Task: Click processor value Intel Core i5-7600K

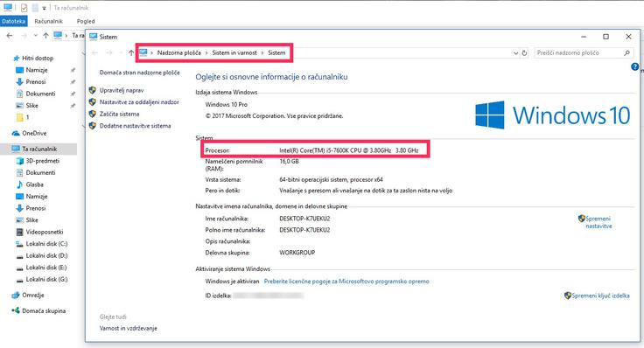Action: coord(349,150)
